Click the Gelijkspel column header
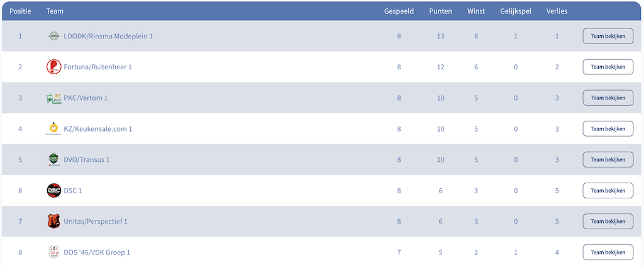 click(x=516, y=11)
